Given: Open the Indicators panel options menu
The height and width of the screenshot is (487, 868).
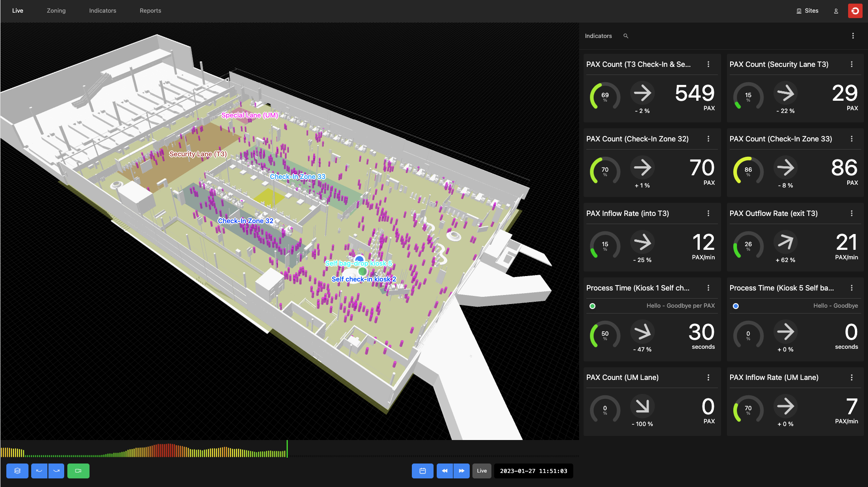Looking at the screenshot, I should 853,36.
